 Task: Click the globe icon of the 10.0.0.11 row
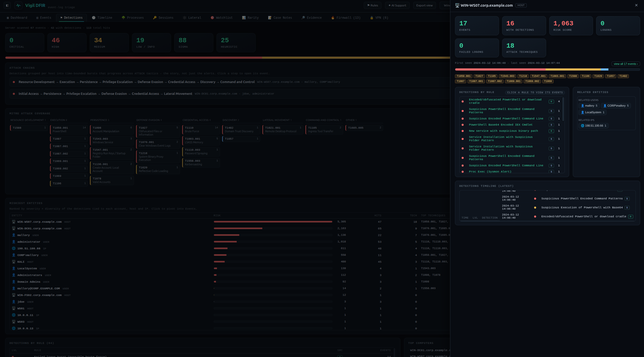pos(14,315)
